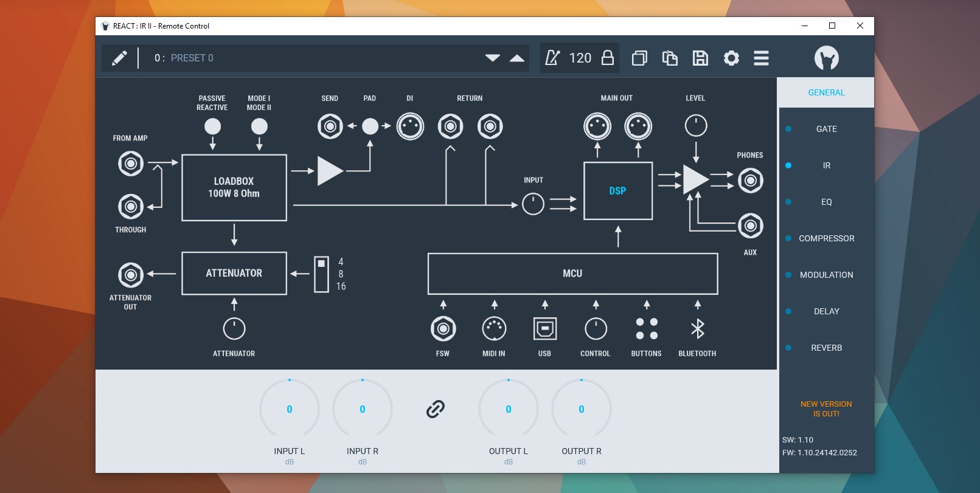Screen dimensions: 980x493
Task: Open the IR tab
Action: 827,165
